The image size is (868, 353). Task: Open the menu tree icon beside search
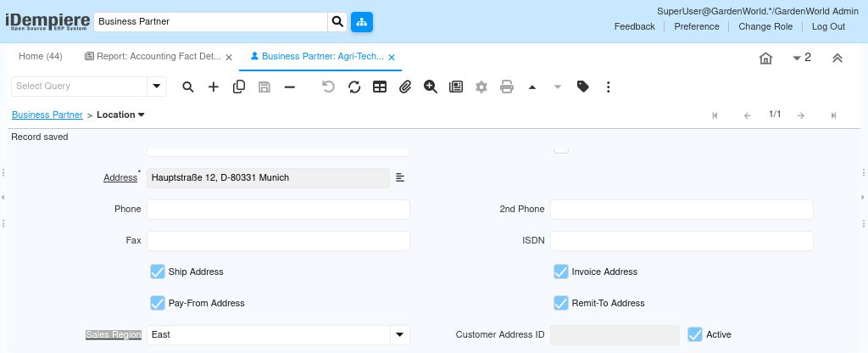tap(362, 22)
